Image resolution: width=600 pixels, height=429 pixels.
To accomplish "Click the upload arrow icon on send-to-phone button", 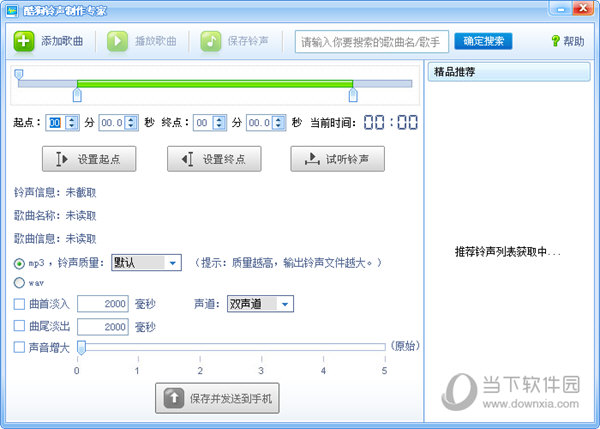I will click(174, 398).
